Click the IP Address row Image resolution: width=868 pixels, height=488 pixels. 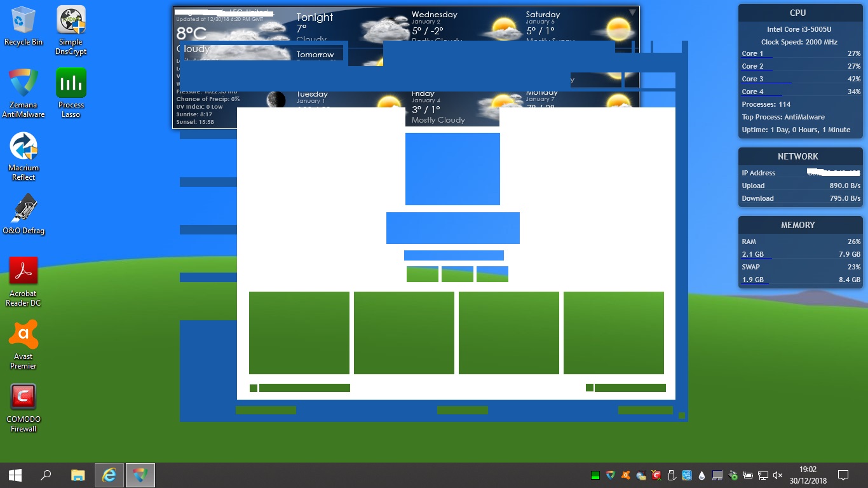(801, 173)
